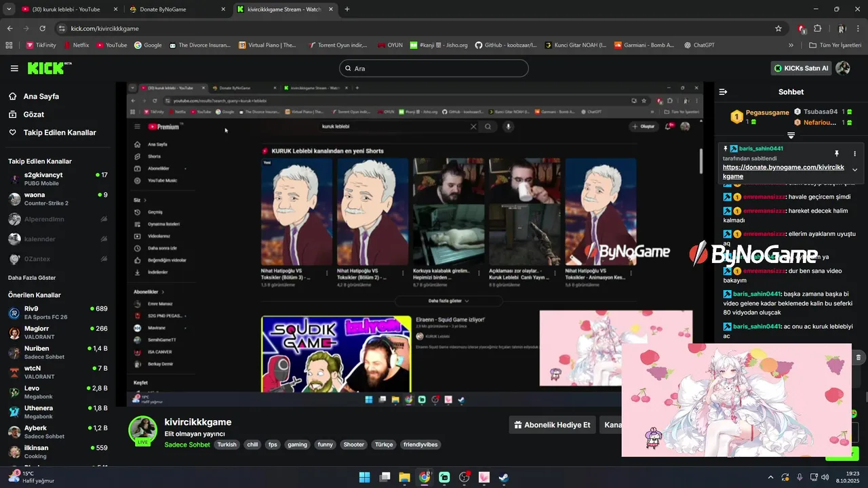Open Maglorr VALORANT channel
The image size is (868, 488).
point(58,333)
